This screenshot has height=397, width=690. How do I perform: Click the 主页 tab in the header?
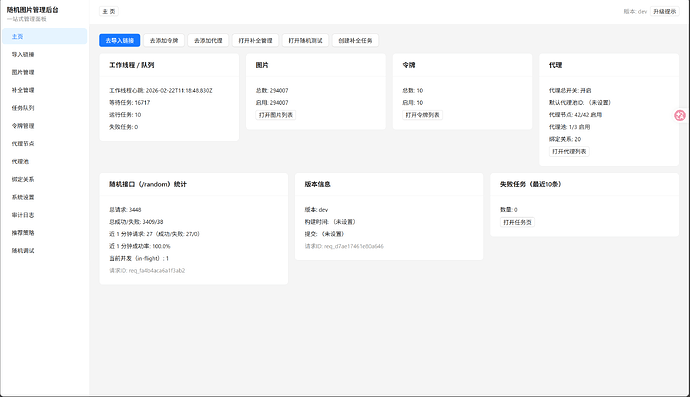click(x=109, y=11)
